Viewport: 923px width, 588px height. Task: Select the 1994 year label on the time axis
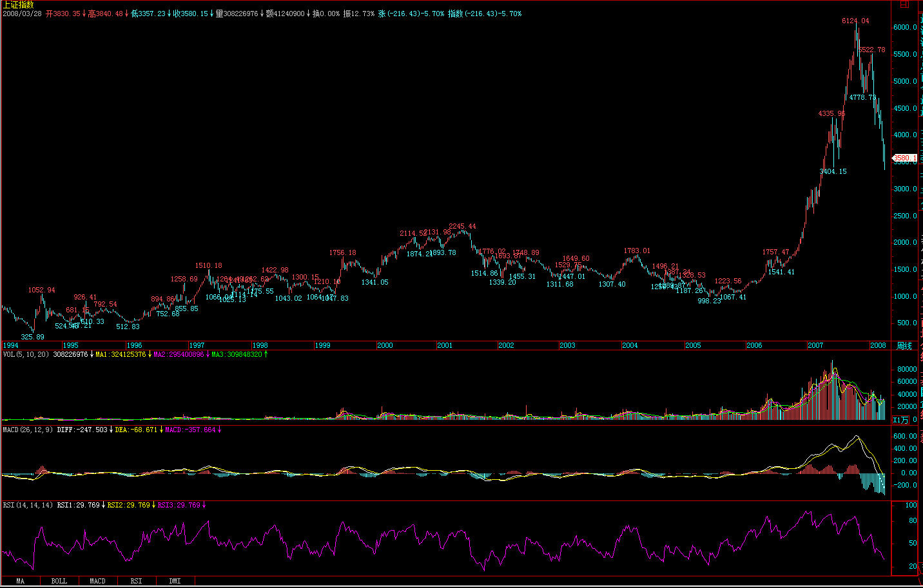[x=11, y=346]
